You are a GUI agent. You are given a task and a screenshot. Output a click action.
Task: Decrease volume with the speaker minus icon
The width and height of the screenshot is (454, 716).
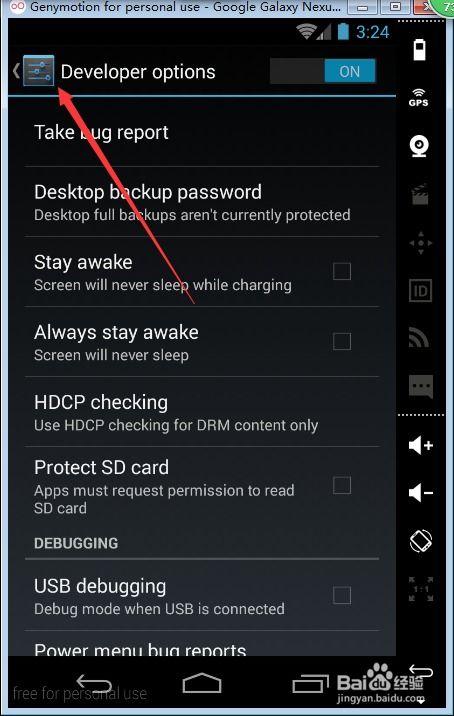click(x=421, y=493)
